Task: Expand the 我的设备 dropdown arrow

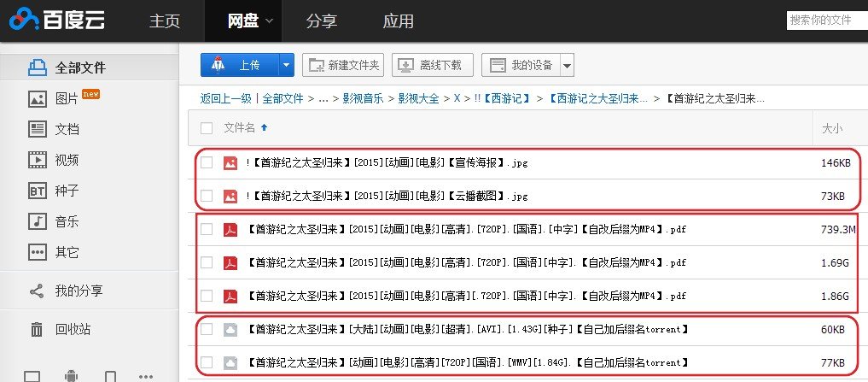Action: [x=567, y=66]
